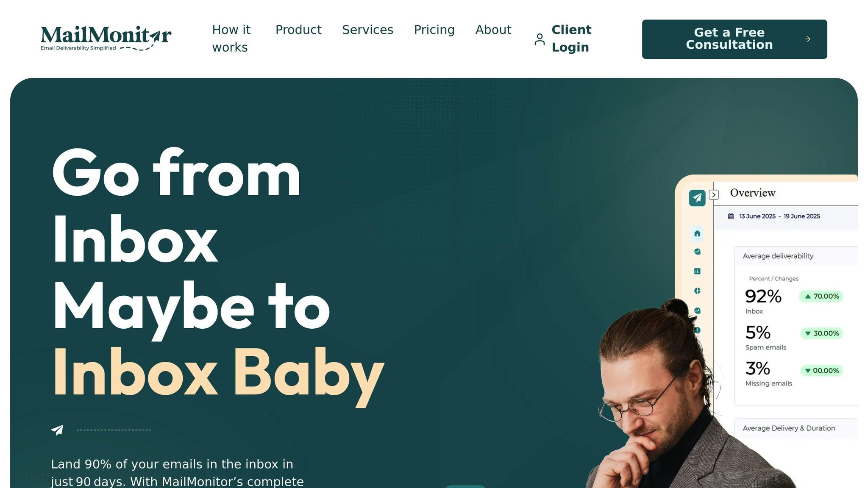Open the Product menu item
The width and height of the screenshot is (868, 488).
[298, 30]
